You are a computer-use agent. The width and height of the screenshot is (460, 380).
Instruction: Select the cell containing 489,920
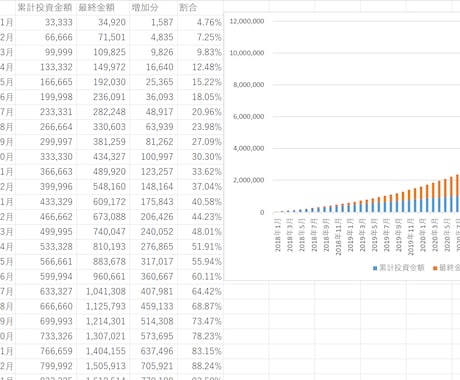tap(103, 172)
